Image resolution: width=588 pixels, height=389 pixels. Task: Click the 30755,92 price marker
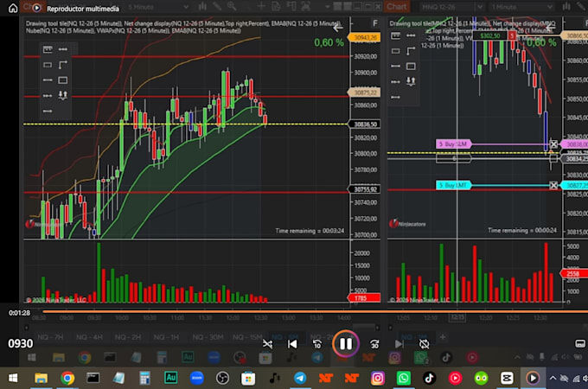tap(365, 189)
